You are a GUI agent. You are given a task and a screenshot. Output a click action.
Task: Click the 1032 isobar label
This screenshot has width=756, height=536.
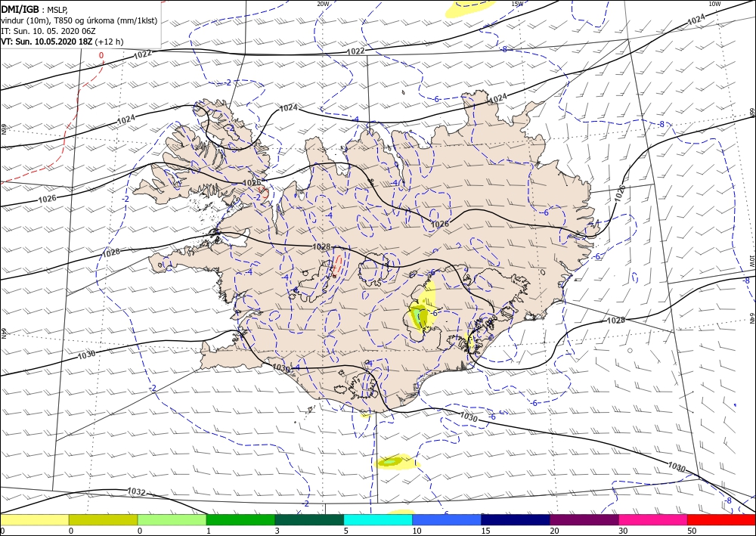[x=136, y=491]
